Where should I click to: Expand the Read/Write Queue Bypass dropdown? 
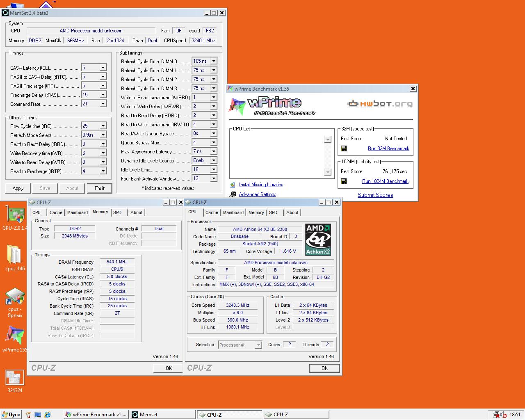pyautogui.click(x=214, y=133)
